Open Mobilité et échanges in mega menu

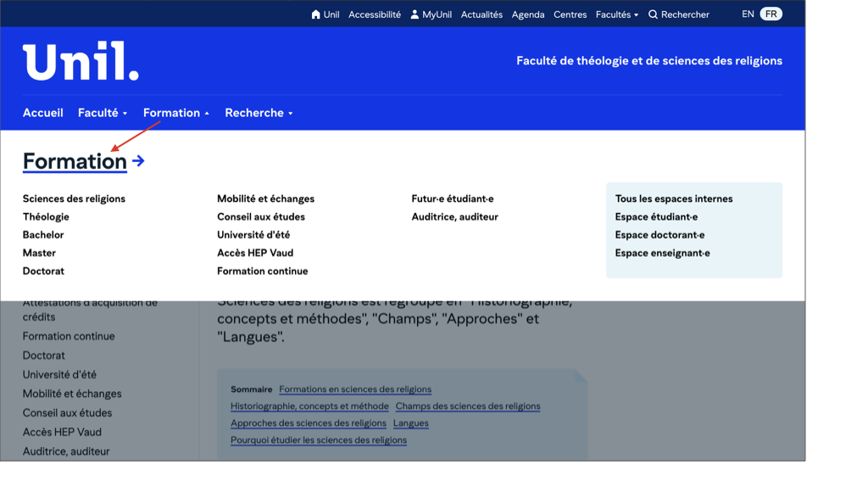tap(265, 199)
